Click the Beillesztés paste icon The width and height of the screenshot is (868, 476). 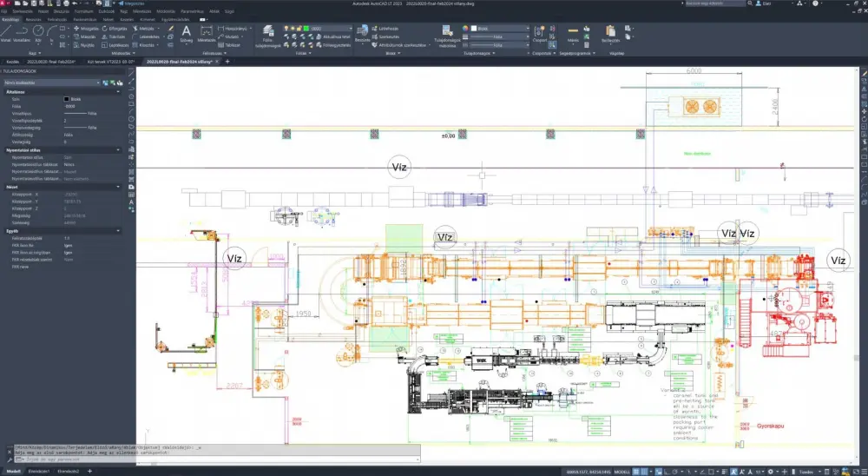point(610,32)
